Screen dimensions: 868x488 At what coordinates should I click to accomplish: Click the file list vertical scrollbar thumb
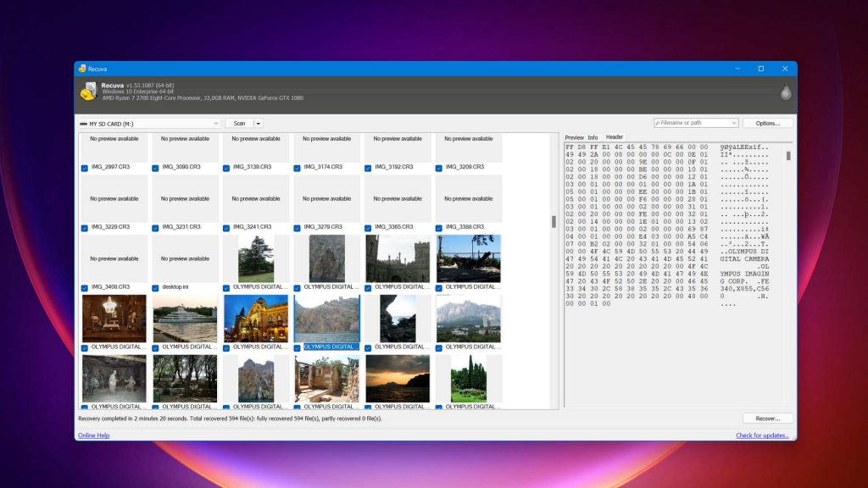click(554, 222)
